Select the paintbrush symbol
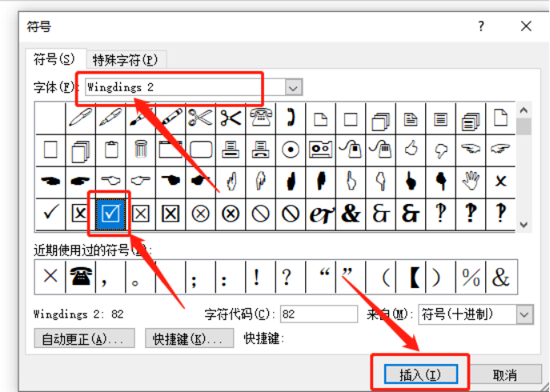The height and width of the screenshot is (392, 550). click(x=141, y=118)
